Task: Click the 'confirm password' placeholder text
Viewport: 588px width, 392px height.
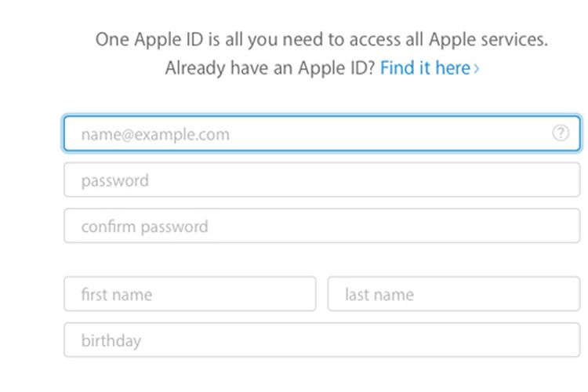Action: (145, 227)
